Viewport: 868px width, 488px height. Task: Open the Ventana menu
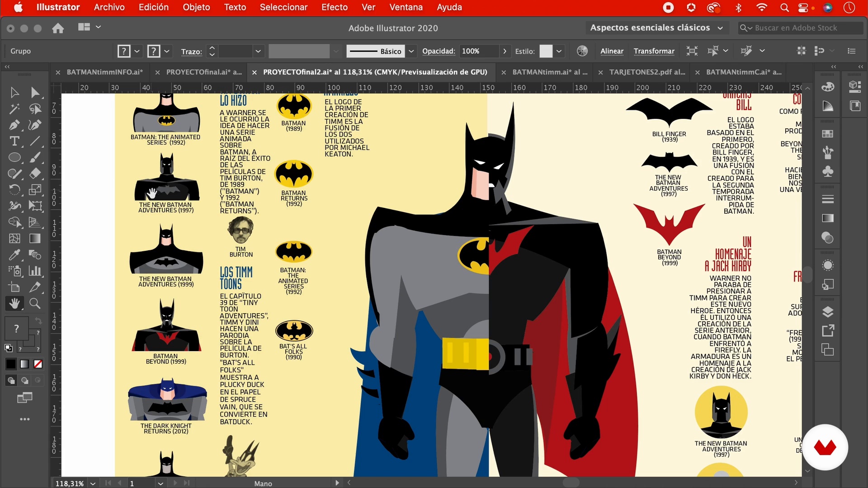point(406,7)
